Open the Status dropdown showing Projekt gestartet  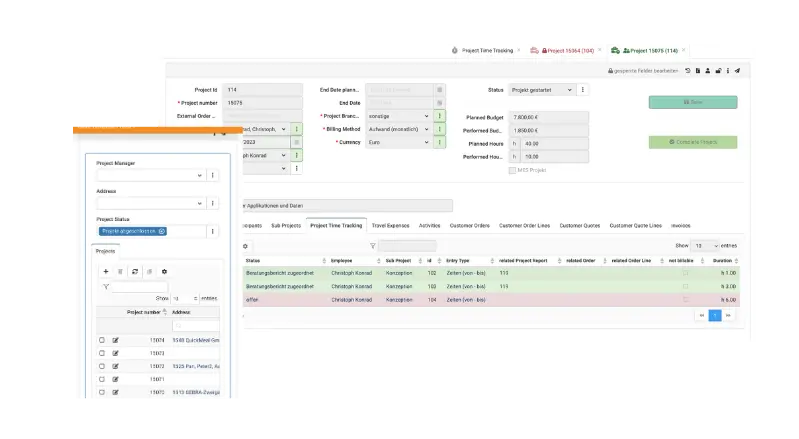click(541, 89)
